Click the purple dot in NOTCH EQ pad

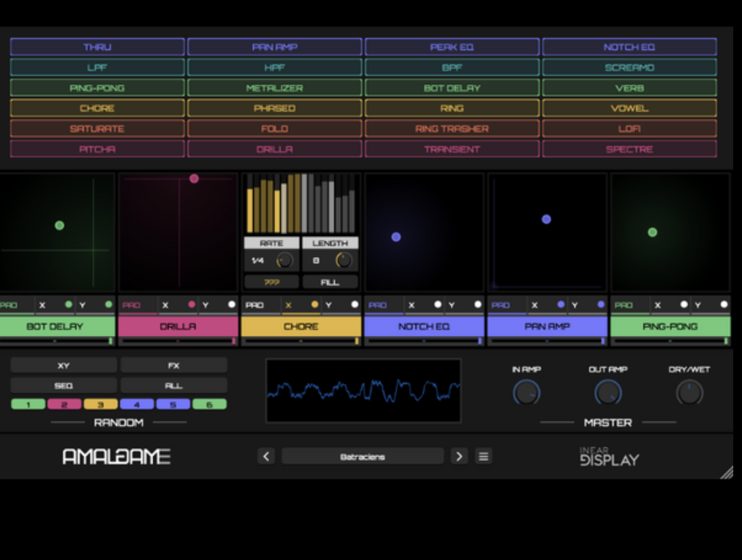coord(396,237)
